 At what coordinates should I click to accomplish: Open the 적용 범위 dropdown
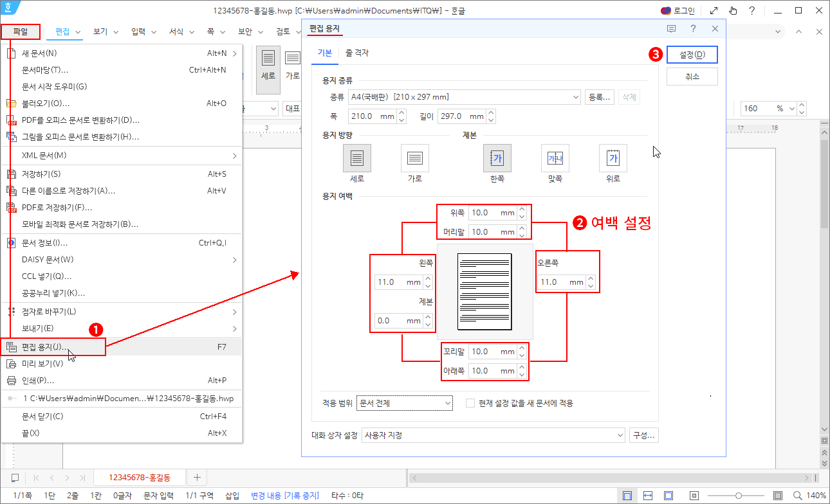pos(405,403)
